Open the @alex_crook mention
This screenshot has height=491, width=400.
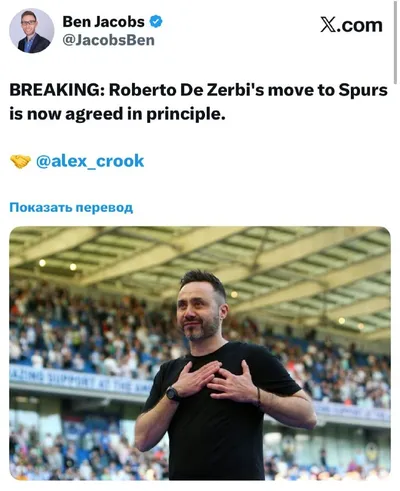coord(90,161)
